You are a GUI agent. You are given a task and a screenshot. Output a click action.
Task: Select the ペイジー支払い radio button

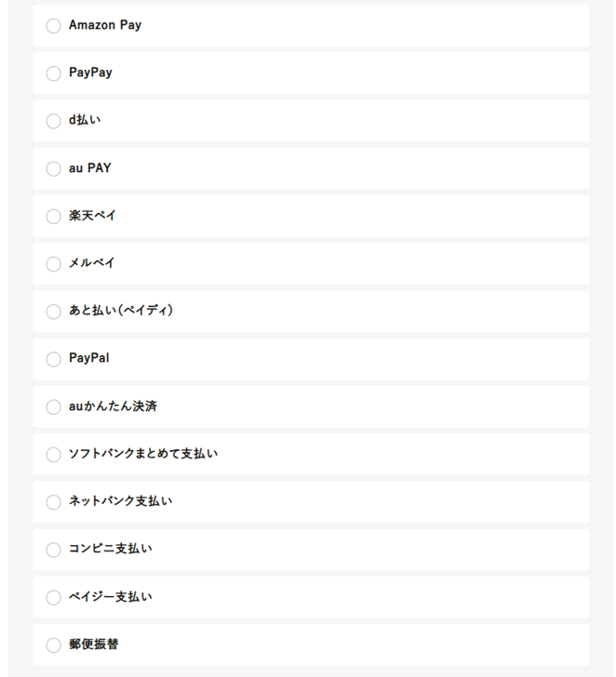(x=54, y=597)
